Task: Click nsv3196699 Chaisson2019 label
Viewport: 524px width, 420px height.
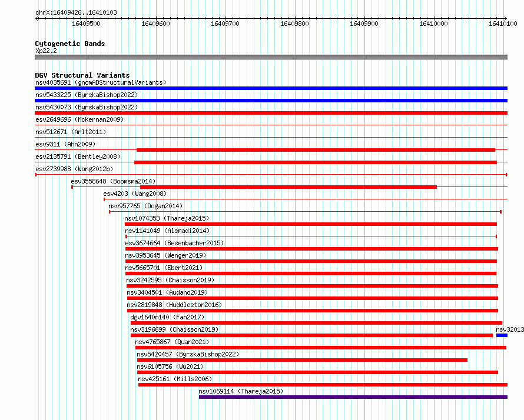Action: click(174, 329)
